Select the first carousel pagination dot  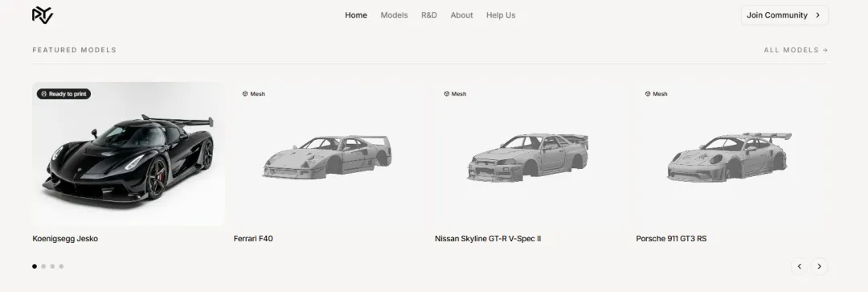35,266
